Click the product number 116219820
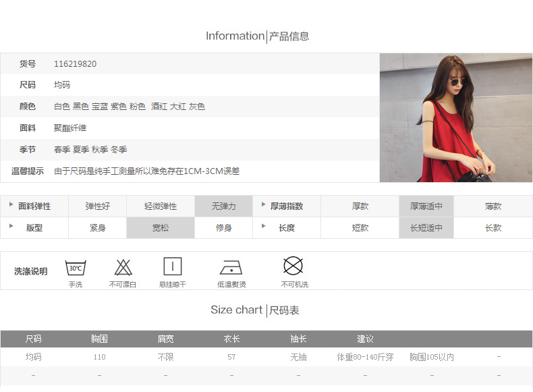Screen dimensions: 533x392 pos(75,64)
